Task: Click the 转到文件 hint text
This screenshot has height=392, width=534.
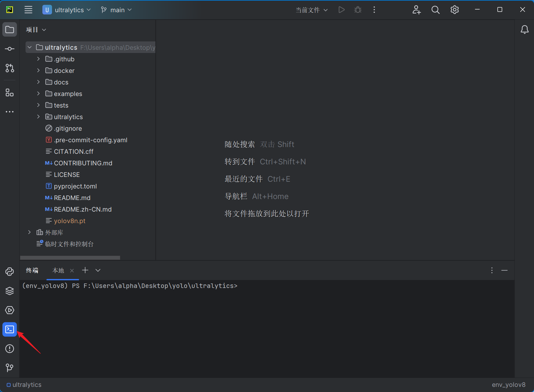Action: [x=240, y=162]
